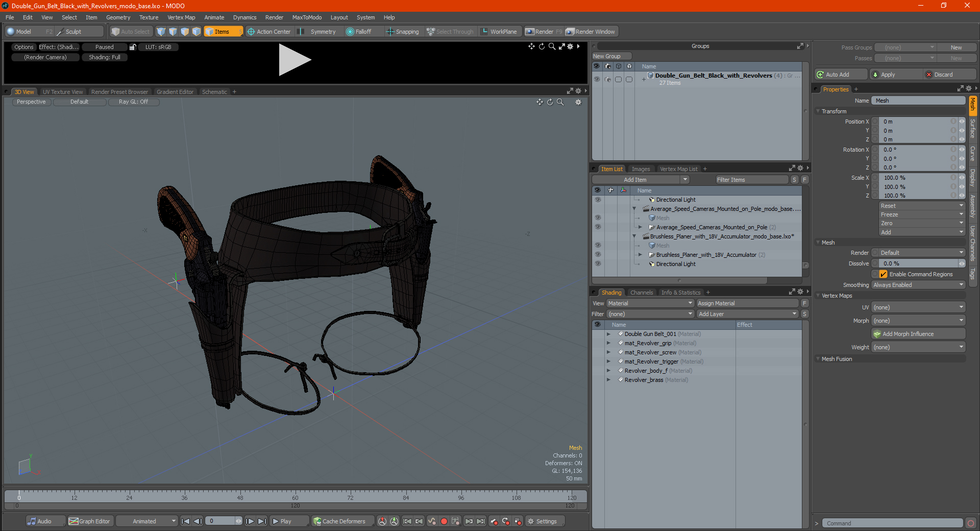Step to previous frame
This screenshot has height=531, width=980.
pyautogui.click(x=198, y=521)
